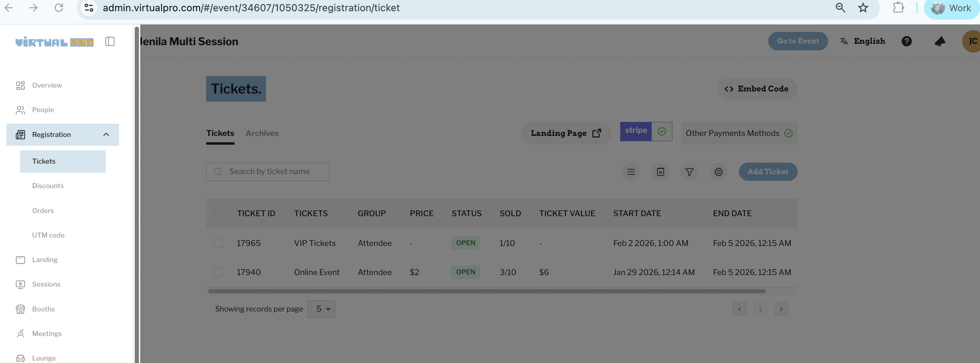
Task: Click OPEN status badge for Online Event
Action: 465,272
